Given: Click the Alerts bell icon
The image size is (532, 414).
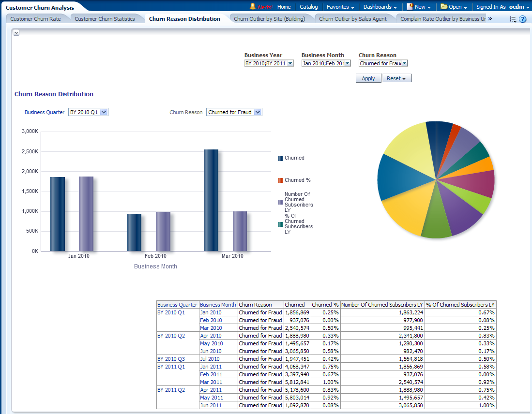Looking at the screenshot, I should (253, 7).
